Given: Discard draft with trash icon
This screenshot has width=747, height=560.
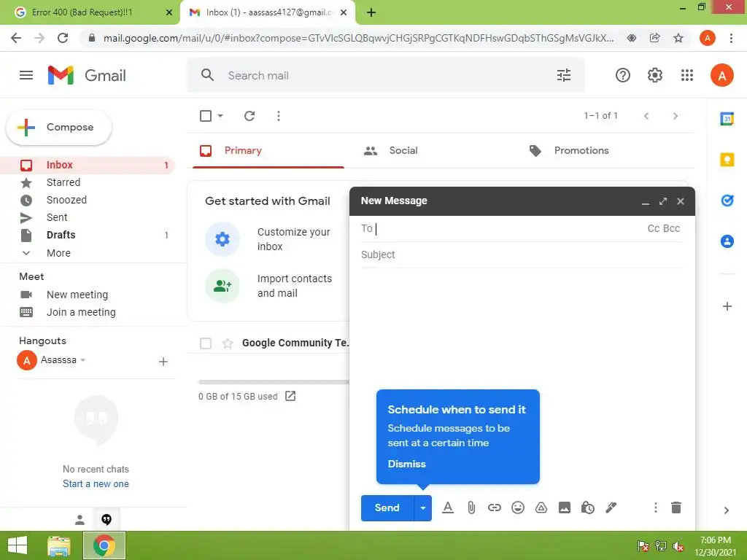Looking at the screenshot, I should click(x=676, y=507).
